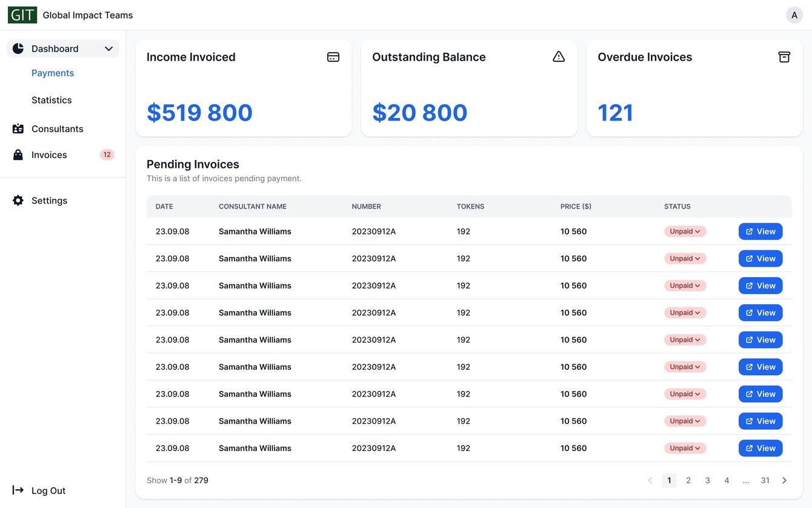Collapse the Dashboard menu chevron

(109, 49)
